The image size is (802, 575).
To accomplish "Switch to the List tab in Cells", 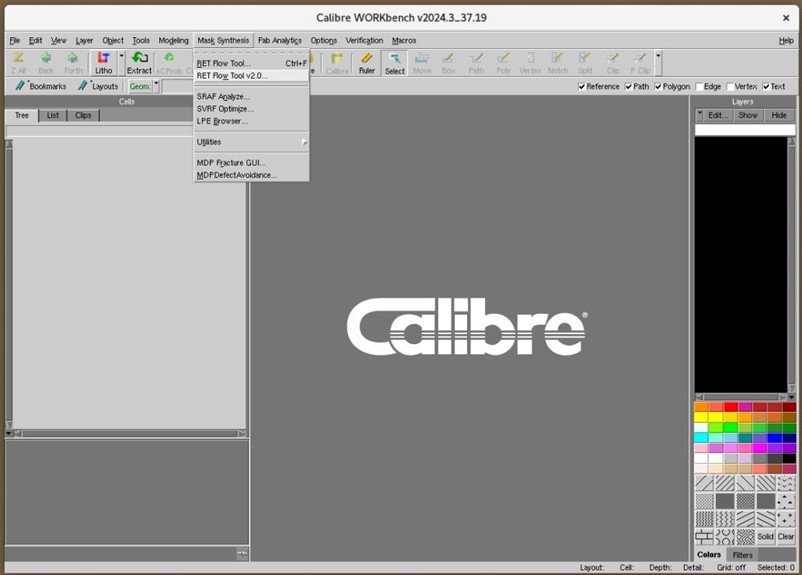I will tap(53, 115).
